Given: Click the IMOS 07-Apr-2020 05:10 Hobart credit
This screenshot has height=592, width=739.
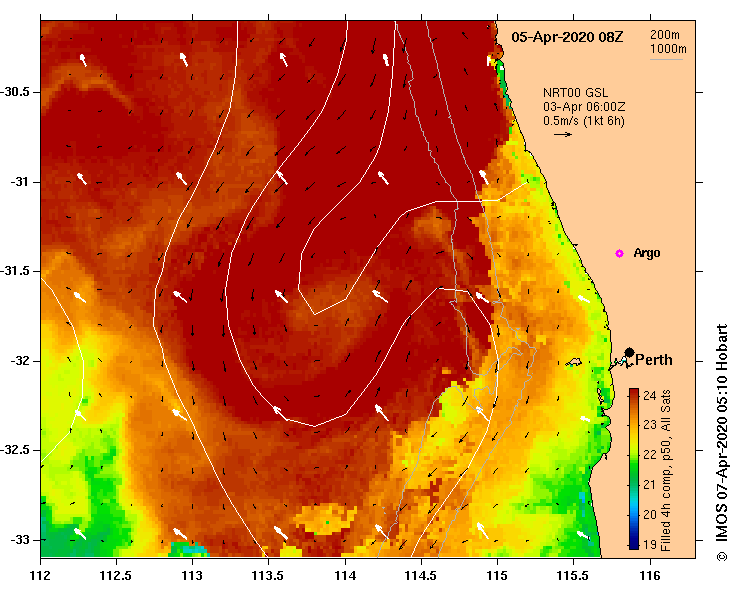Looking at the screenshot, I should (x=722, y=436).
